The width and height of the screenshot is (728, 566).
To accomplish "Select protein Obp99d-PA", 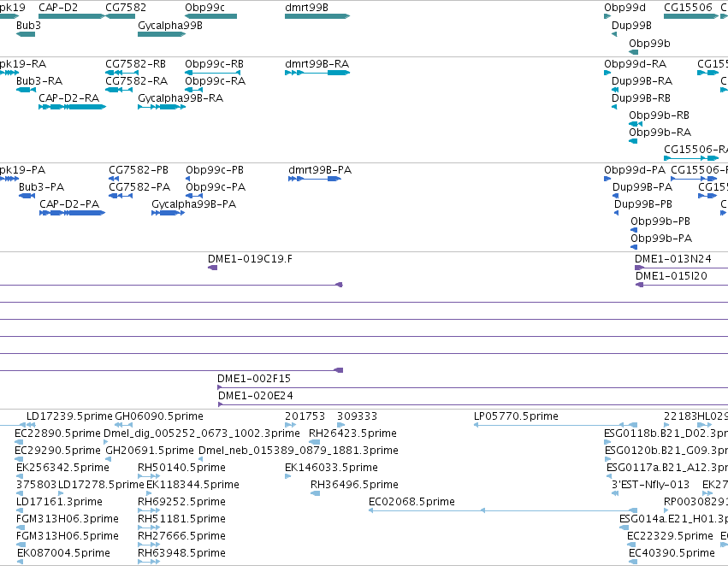I will tap(607, 179).
